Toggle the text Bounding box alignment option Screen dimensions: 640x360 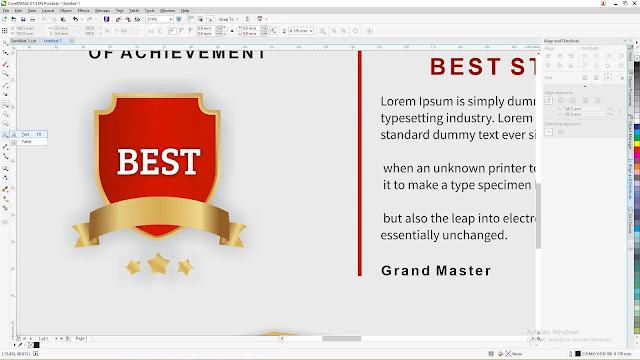tap(608, 78)
